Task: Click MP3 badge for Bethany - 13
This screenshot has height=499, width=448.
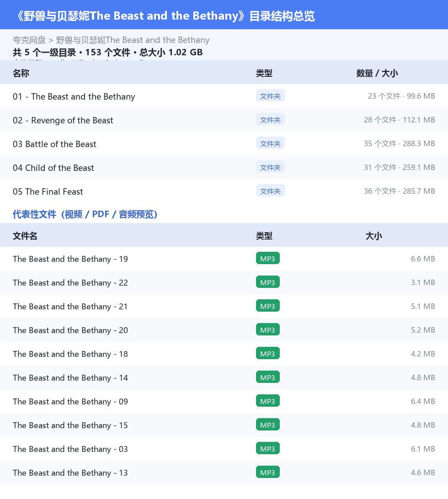Action: [x=268, y=472]
